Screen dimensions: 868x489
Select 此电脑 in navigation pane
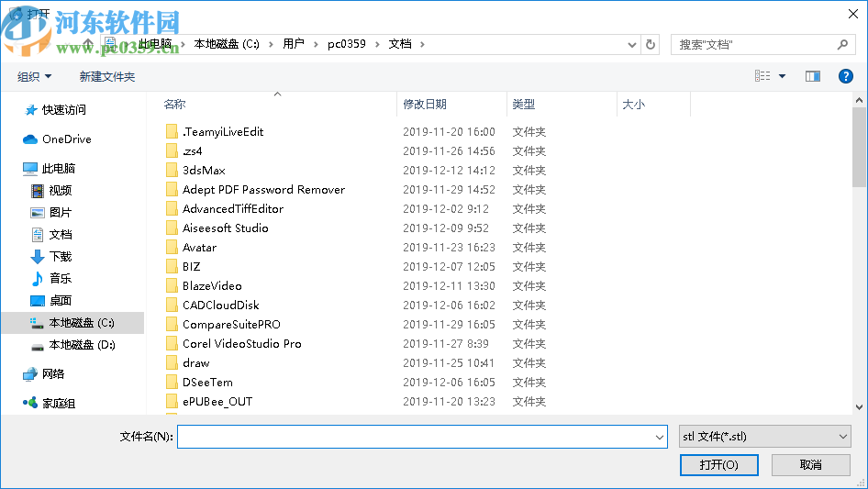(x=49, y=169)
